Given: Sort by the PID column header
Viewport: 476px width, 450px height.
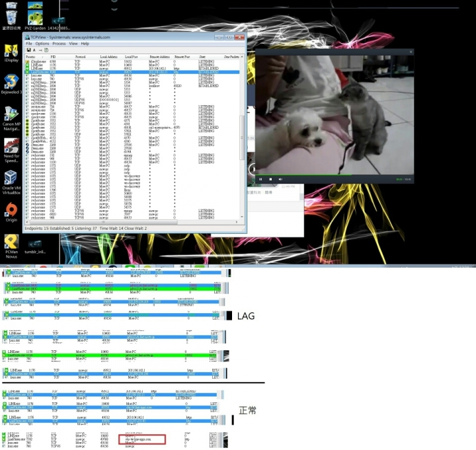Looking at the screenshot, I should click(61, 57).
